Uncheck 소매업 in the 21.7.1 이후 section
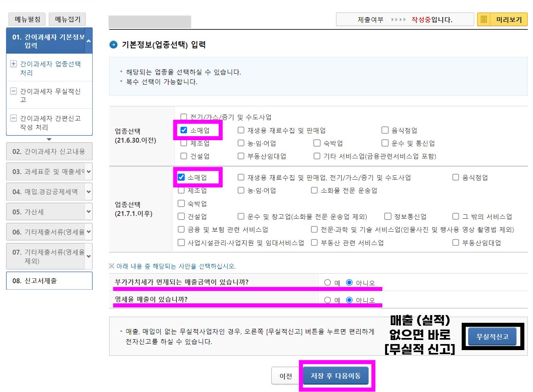Image resolution: width=533 pixels, height=392 pixels. [181, 177]
